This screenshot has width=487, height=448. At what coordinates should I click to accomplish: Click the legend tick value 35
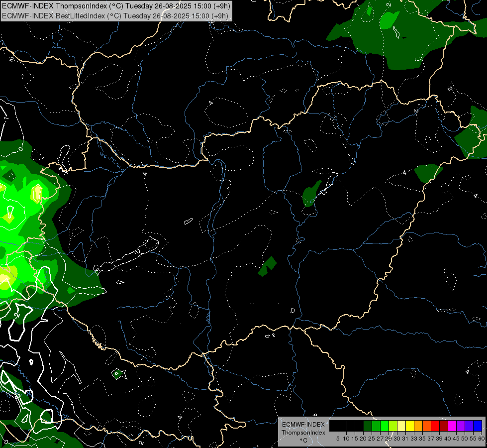click(x=423, y=439)
